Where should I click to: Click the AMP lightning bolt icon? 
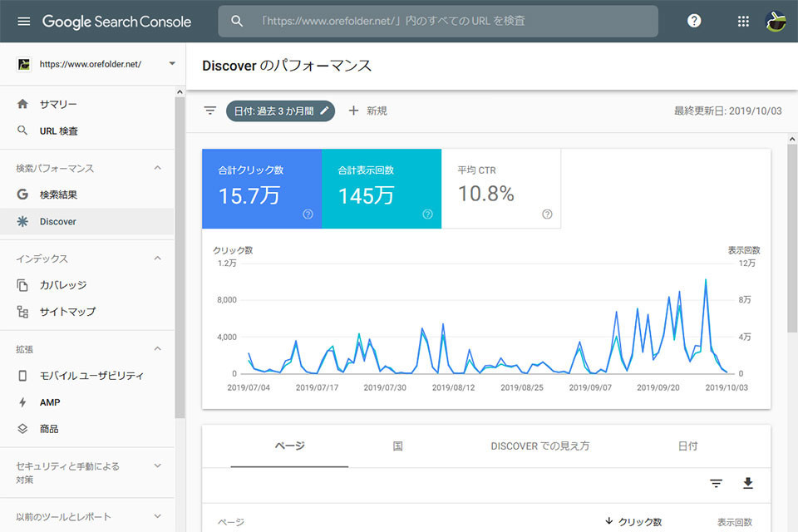click(x=22, y=402)
